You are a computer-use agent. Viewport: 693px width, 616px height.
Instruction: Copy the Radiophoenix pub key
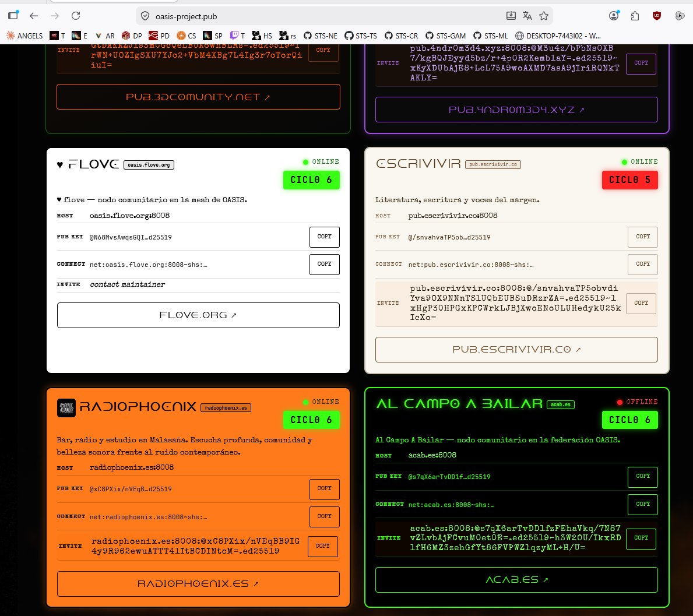point(325,489)
